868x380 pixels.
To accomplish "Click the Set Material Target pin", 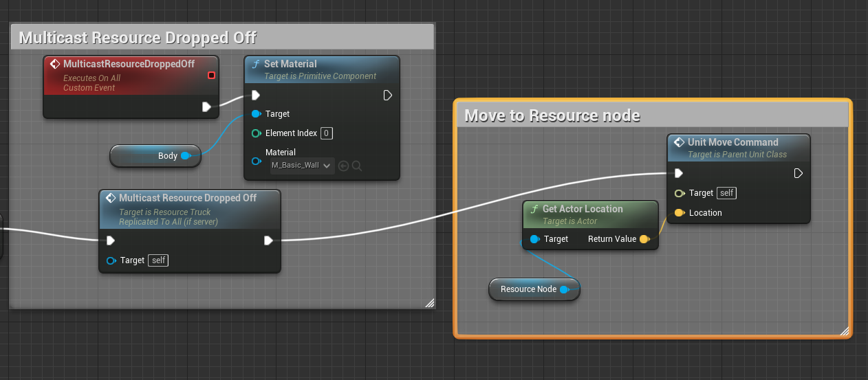I will [x=256, y=114].
